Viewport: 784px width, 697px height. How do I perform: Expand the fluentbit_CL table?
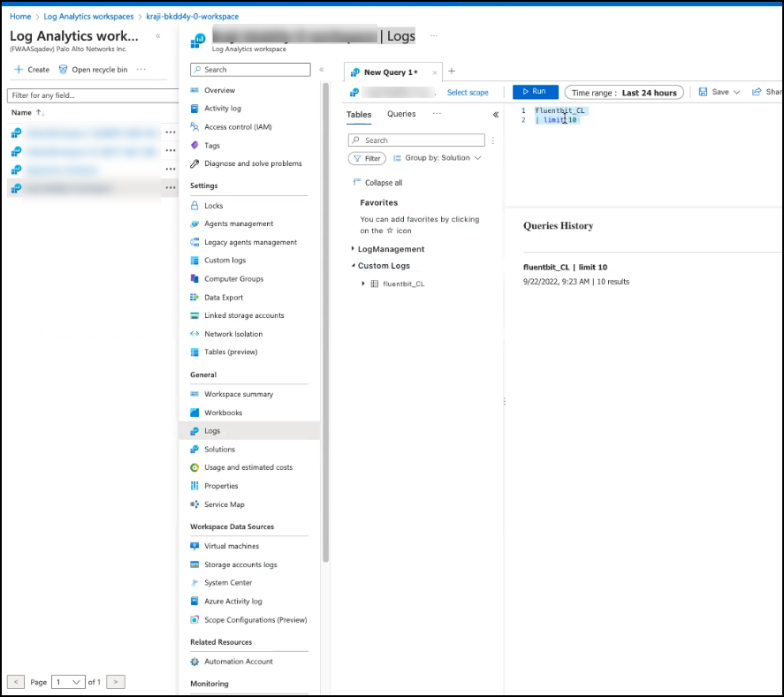pyautogui.click(x=363, y=284)
